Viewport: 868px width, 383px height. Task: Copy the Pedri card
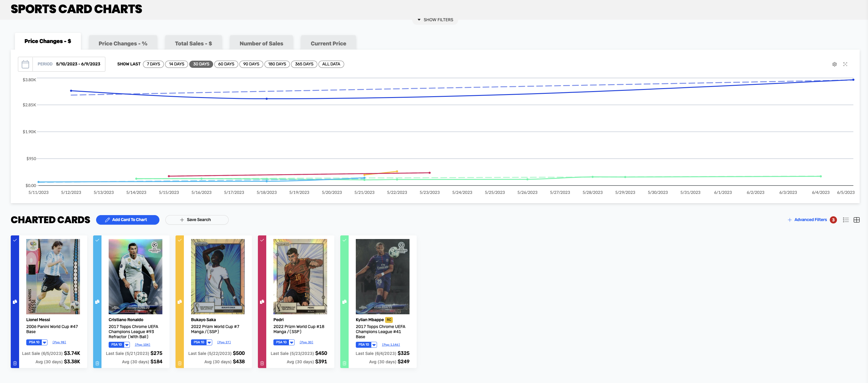pos(262,302)
